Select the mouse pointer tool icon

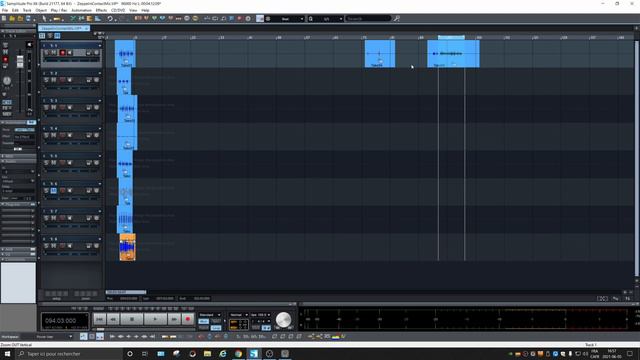44,18
